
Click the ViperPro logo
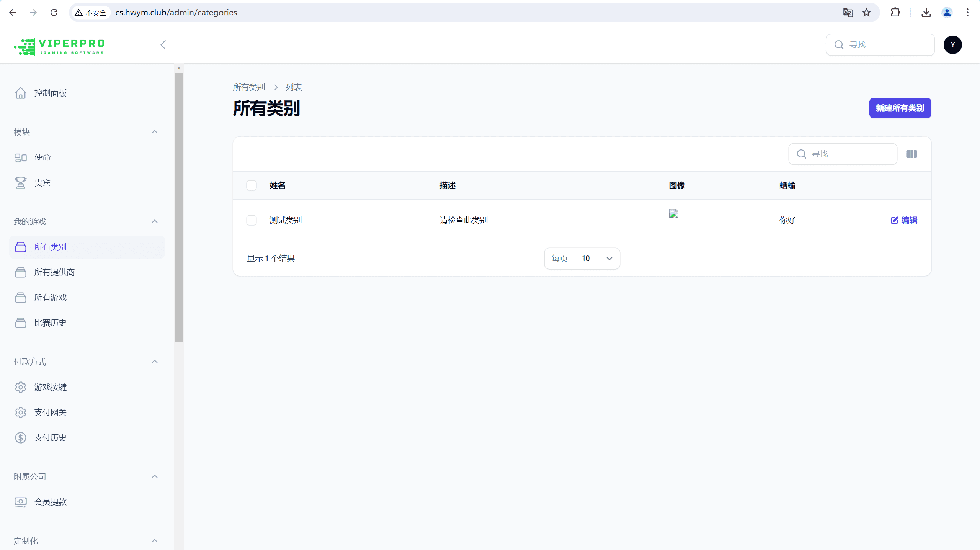[59, 46]
